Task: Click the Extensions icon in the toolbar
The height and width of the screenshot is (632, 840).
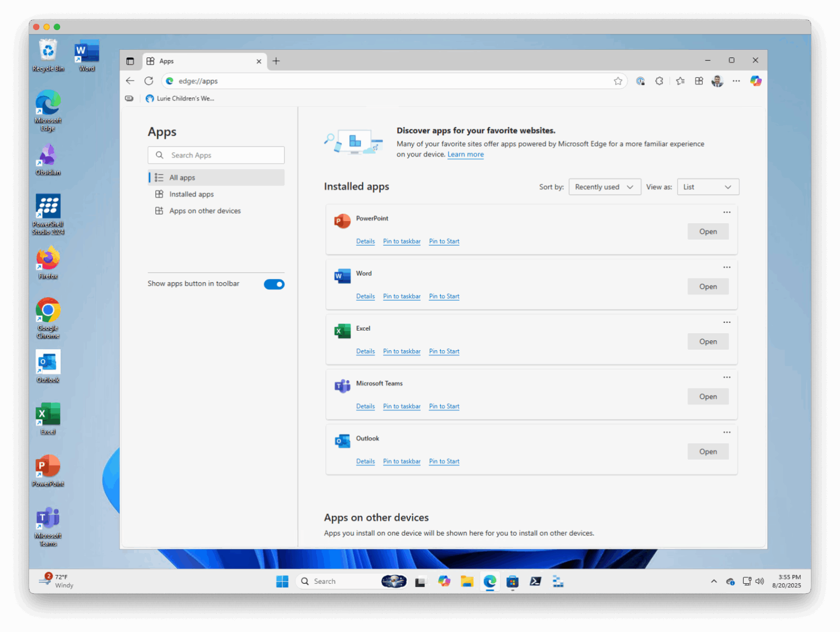Action: pos(659,80)
